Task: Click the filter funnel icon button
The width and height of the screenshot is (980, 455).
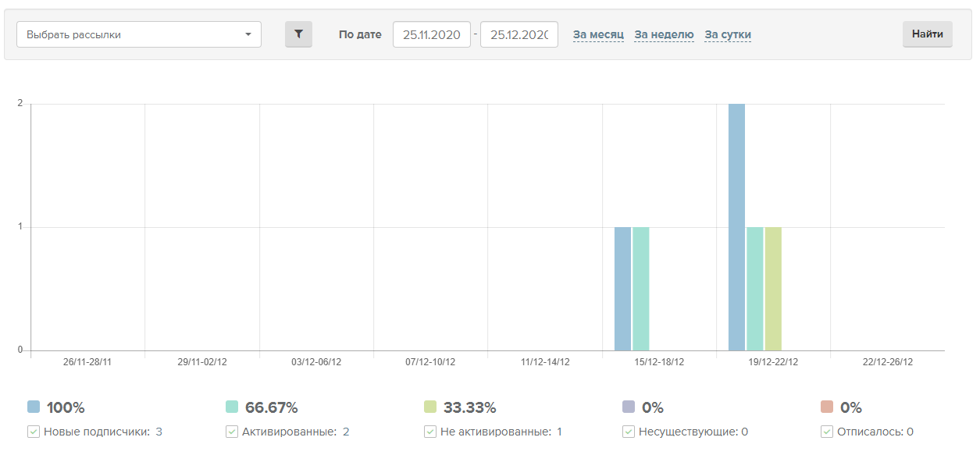Action: (298, 34)
